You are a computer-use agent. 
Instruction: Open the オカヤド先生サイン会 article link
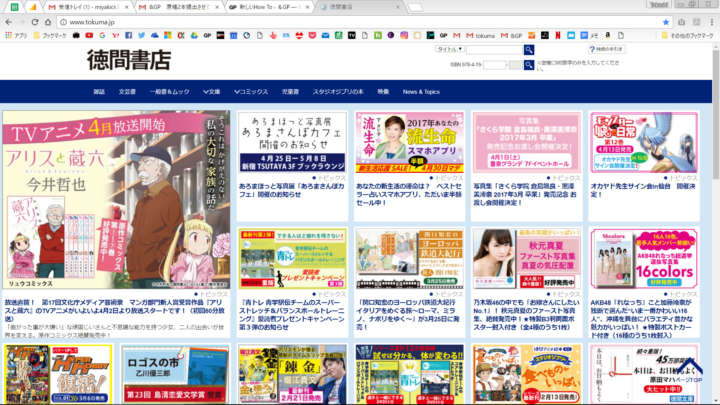tap(643, 191)
